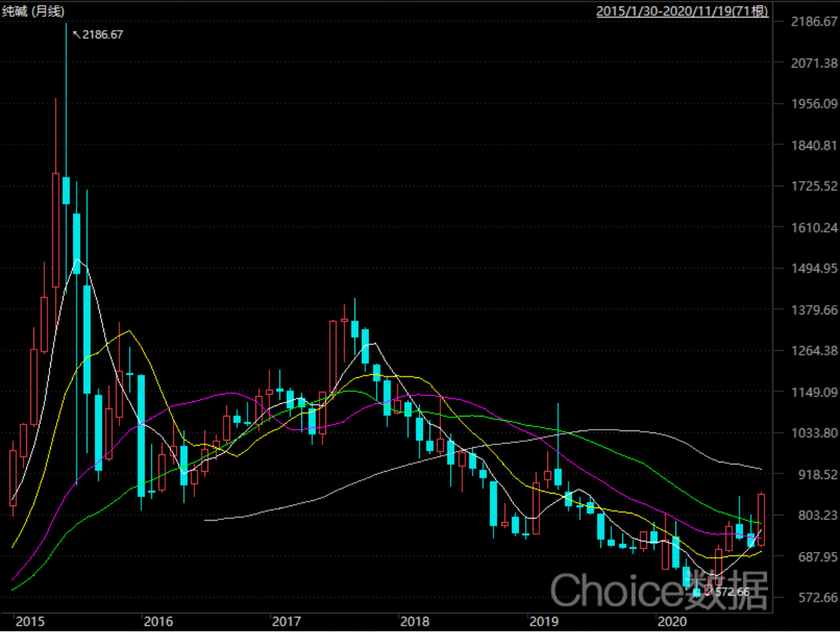Select the 2020 year marker on time axis
The width and height of the screenshot is (840, 632).
tap(673, 621)
